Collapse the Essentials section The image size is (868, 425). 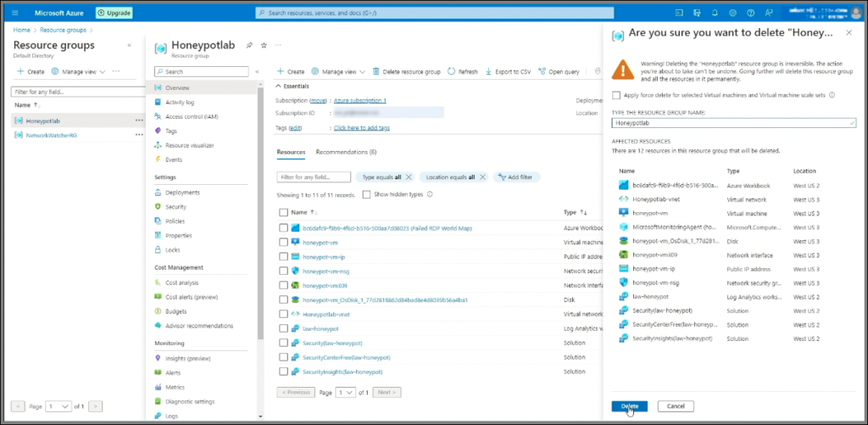pos(292,86)
